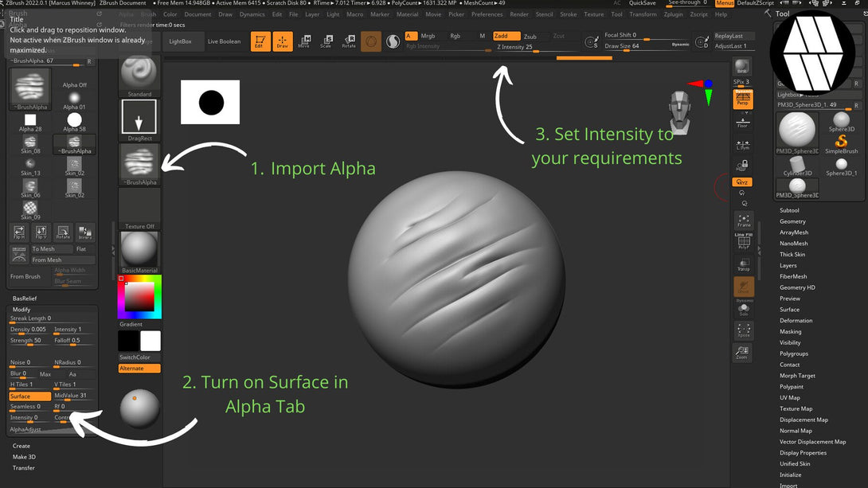Click the Frame mesh icon

pyautogui.click(x=744, y=221)
